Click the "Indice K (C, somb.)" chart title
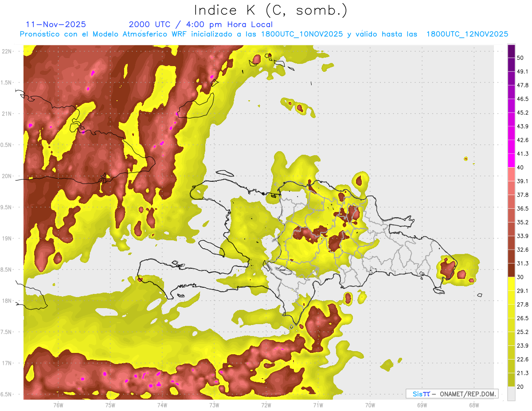The image size is (532, 411). pyautogui.click(x=271, y=10)
